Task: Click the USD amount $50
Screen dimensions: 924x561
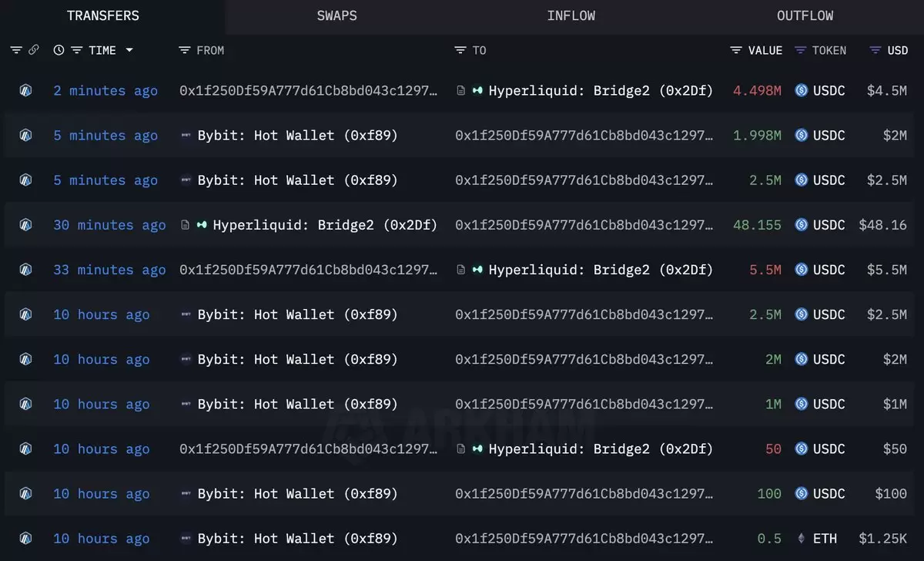Action: click(x=895, y=449)
